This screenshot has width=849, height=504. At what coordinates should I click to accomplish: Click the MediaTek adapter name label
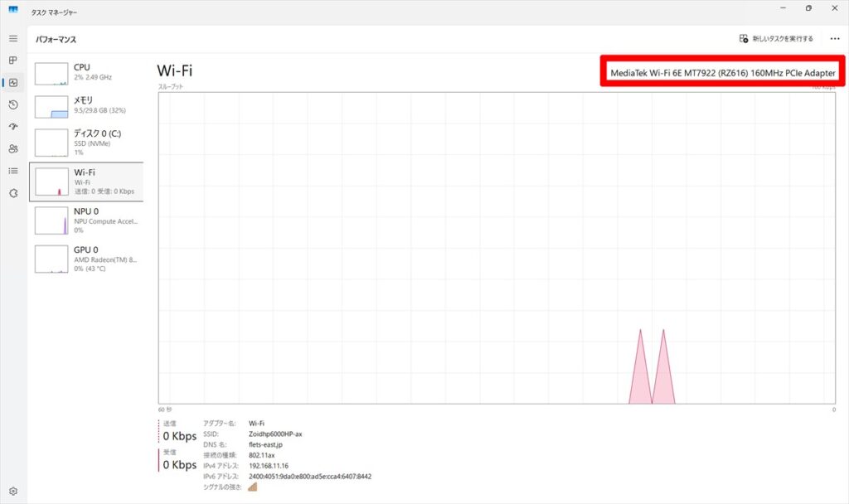coord(722,73)
